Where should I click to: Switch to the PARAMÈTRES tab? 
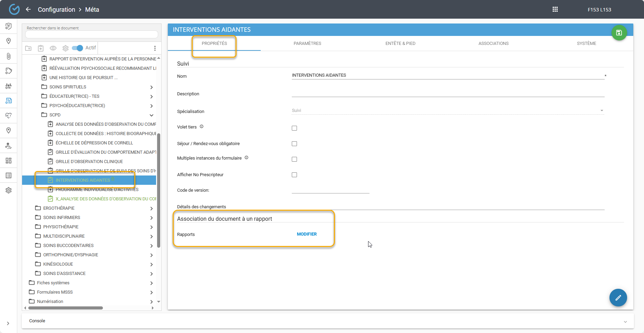coord(307,44)
